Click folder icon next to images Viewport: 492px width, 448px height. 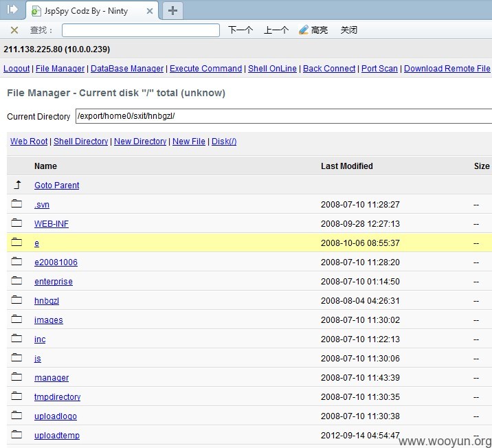(16, 319)
